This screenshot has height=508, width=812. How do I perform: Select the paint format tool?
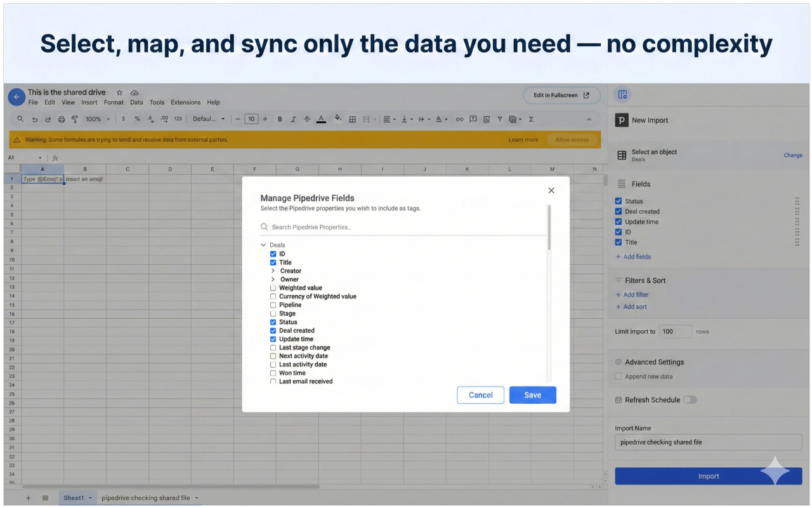pos(75,119)
